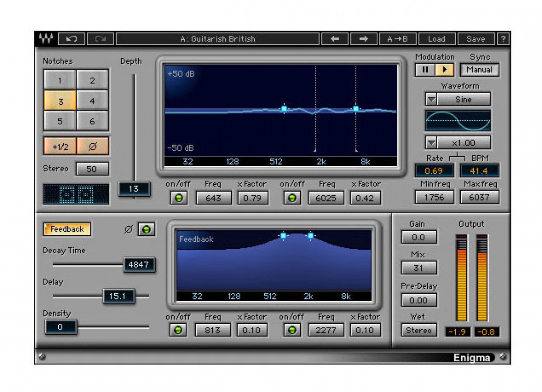The height and width of the screenshot is (392, 542).
Task: Undo the last change
Action: (x=71, y=39)
